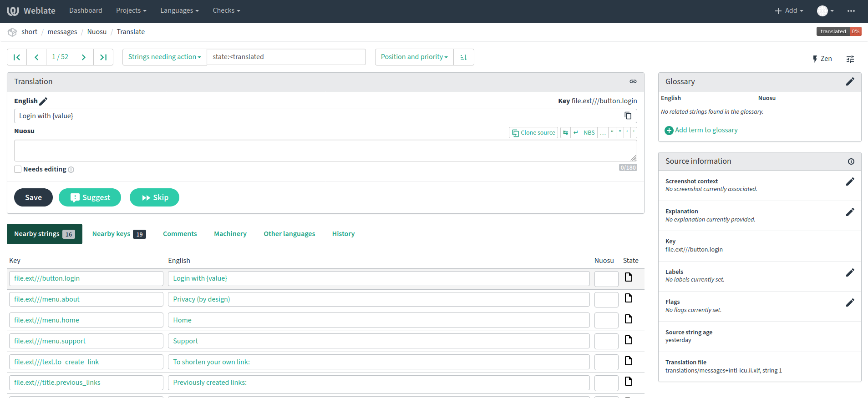Click the Save button

pos(33,197)
